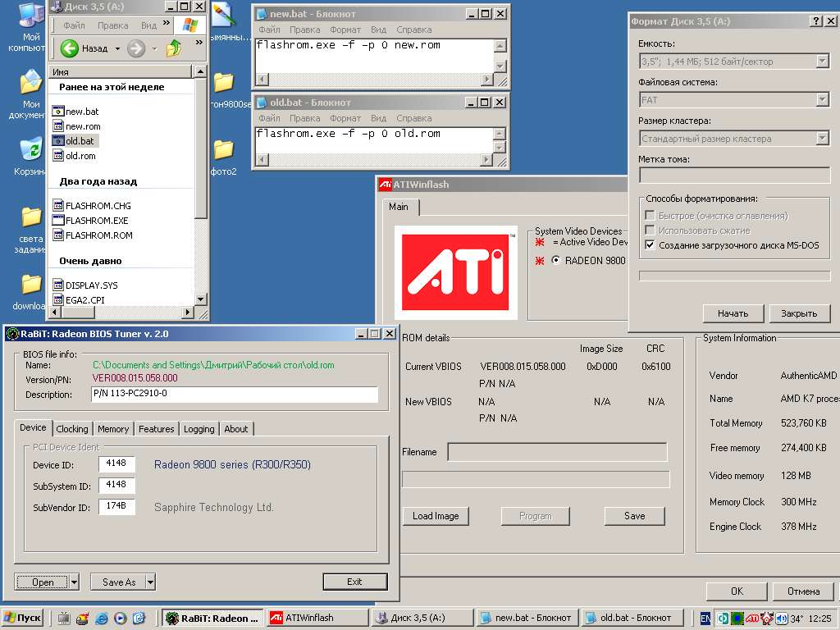
Task: Click the ATI tray icon in system tray
Action: (x=752, y=619)
